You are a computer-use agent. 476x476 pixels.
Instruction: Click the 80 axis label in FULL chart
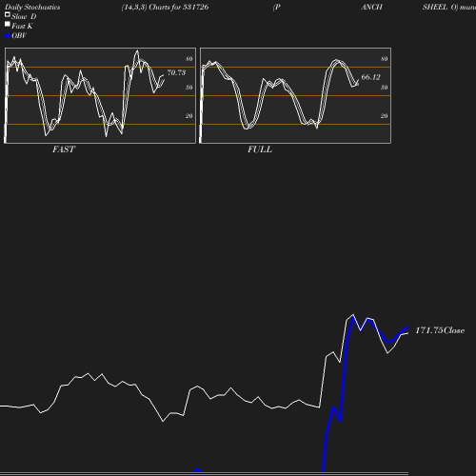pyautogui.click(x=385, y=59)
